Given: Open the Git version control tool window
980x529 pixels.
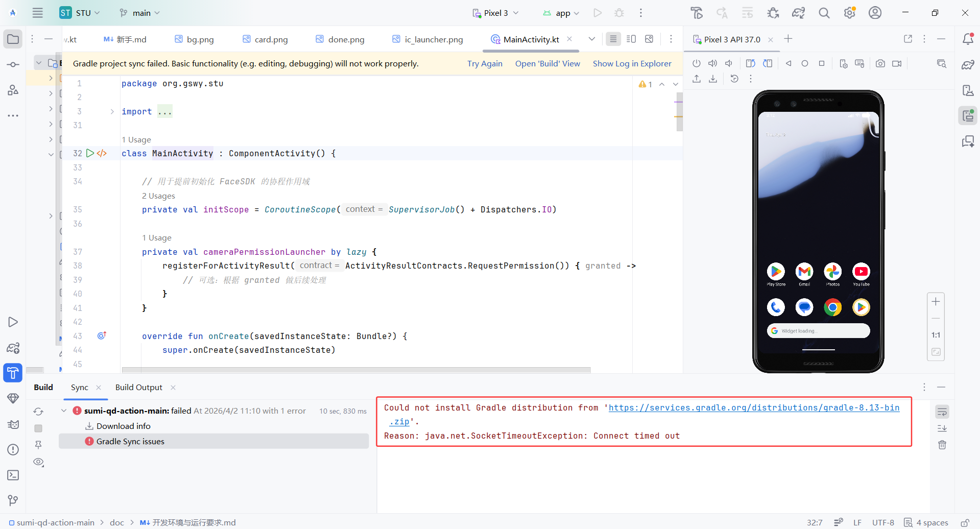Looking at the screenshot, I should pos(13,501).
